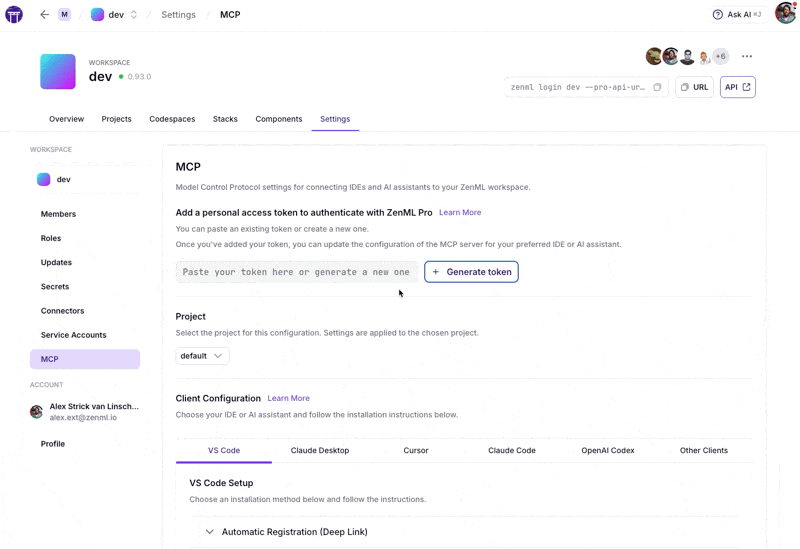Switch to the Codespaces tab

tap(172, 119)
